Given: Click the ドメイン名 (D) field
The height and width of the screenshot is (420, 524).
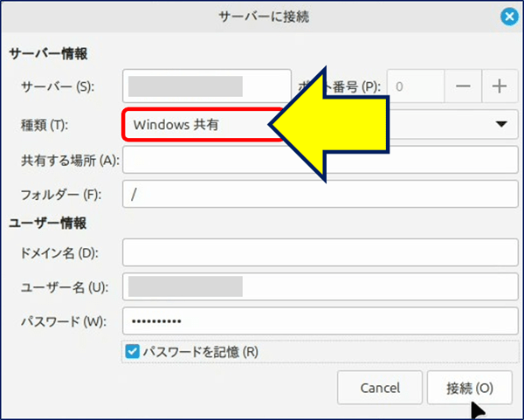Looking at the screenshot, I should point(321,252).
